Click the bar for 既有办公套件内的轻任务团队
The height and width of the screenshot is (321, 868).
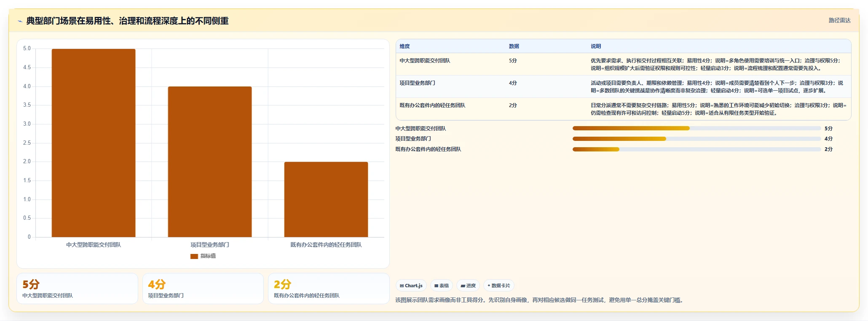point(326,200)
